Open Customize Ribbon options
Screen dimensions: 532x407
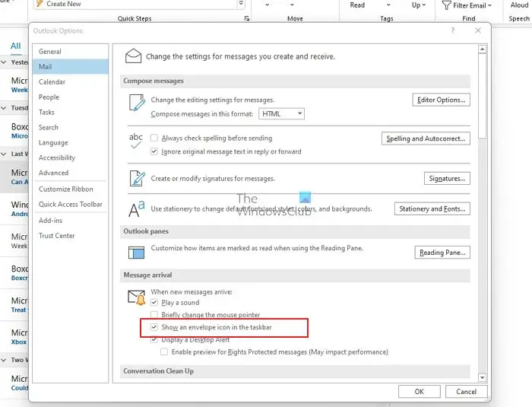[71, 189]
